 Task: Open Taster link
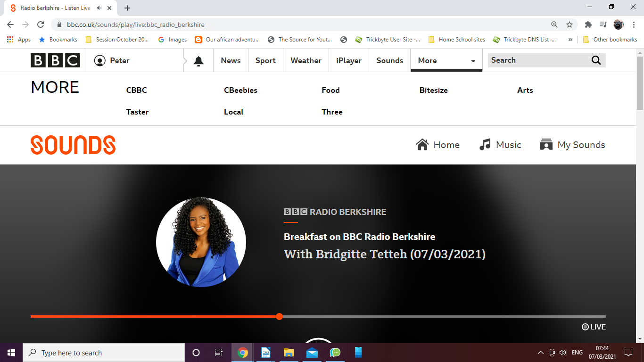(137, 112)
